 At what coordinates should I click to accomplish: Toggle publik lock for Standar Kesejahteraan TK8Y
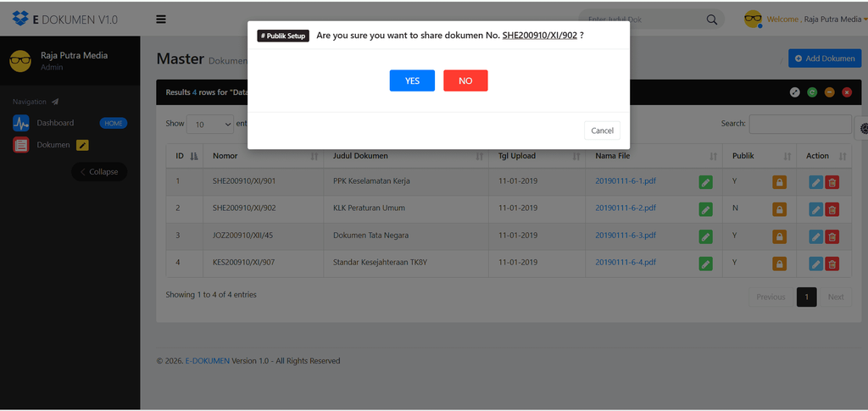click(780, 264)
